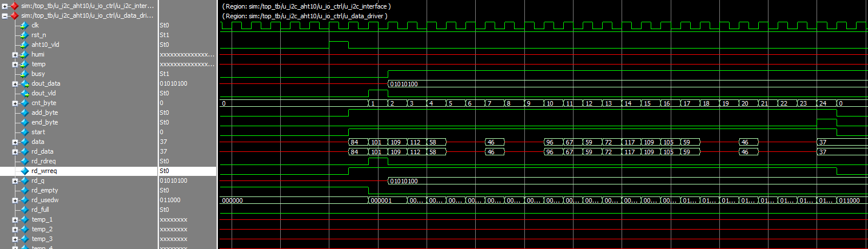Click the end_byte high pulse in waveform
Screen dimensions: 868x249
click(x=827, y=122)
